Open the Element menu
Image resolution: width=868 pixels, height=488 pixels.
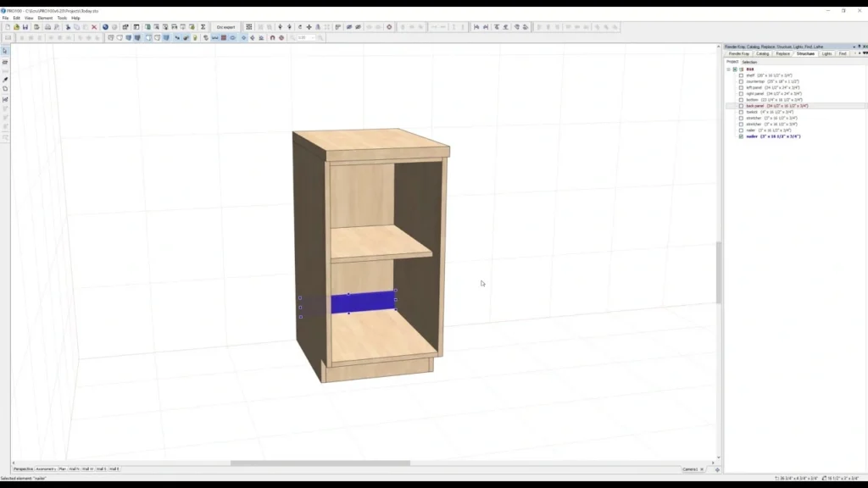46,18
